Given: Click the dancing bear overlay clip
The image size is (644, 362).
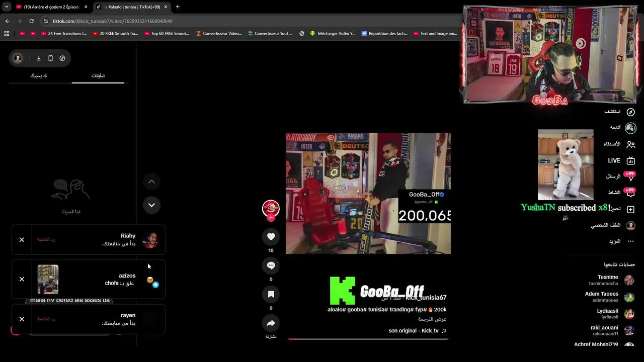Looking at the screenshot, I should click(566, 165).
